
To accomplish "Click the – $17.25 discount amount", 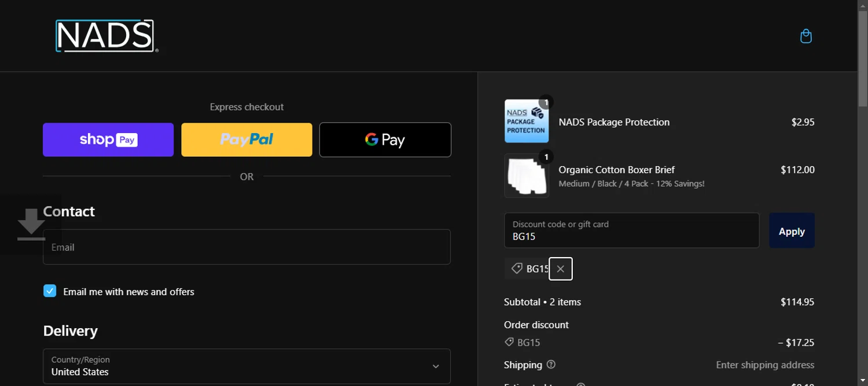I will [796, 343].
